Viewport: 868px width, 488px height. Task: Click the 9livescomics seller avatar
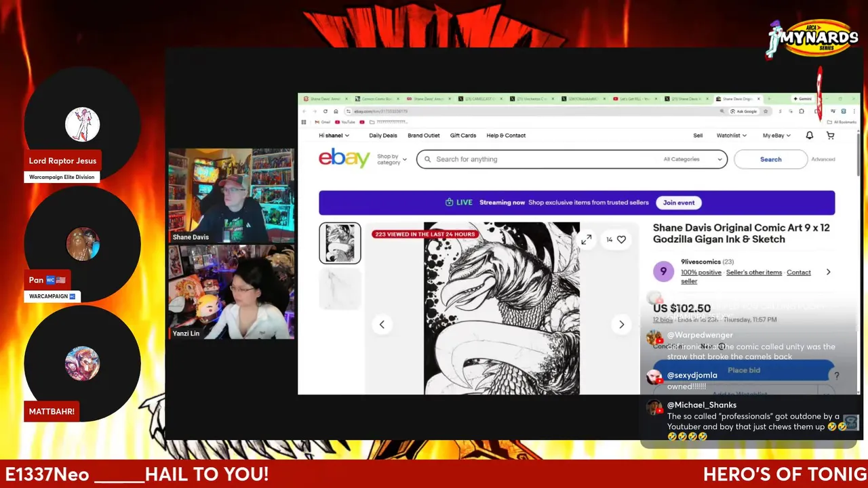point(663,272)
